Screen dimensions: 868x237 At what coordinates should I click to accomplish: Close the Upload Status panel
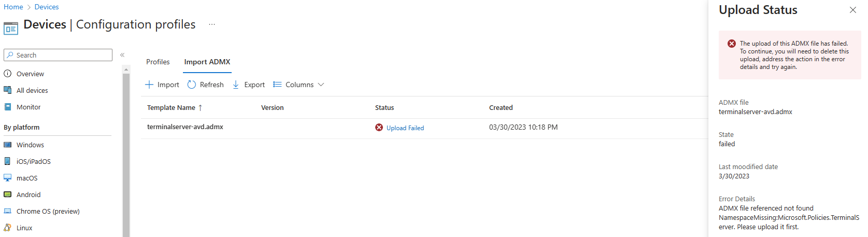pyautogui.click(x=852, y=10)
